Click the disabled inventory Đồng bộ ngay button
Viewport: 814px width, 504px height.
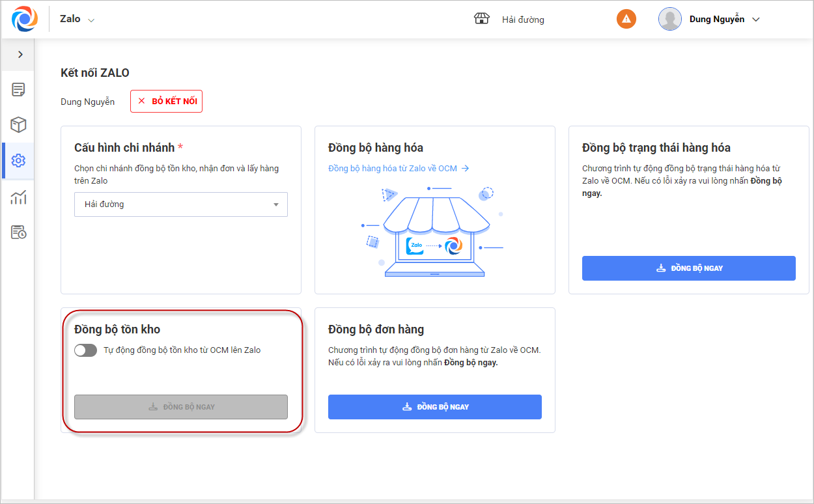point(181,407)
